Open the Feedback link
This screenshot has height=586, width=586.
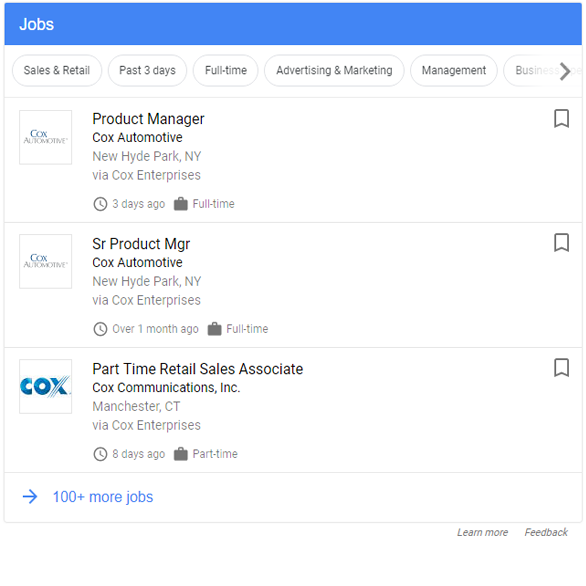pos(546,532)
